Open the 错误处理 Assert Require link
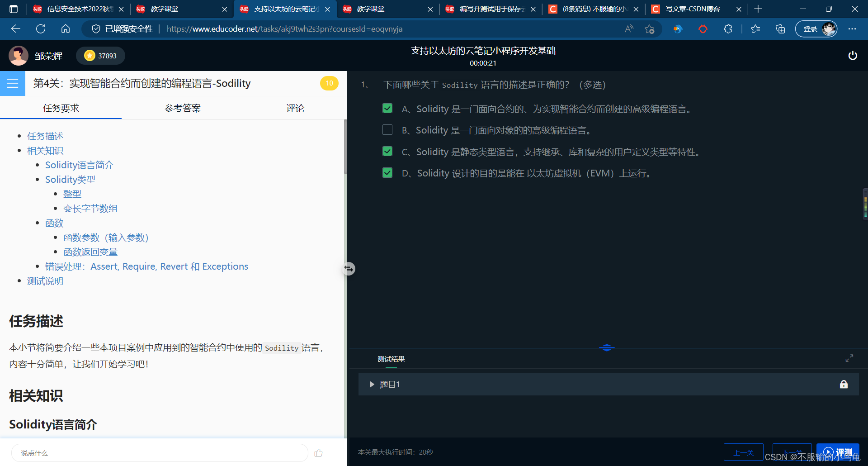This screenshot has height=466, width=868. (x=146, y=266)
